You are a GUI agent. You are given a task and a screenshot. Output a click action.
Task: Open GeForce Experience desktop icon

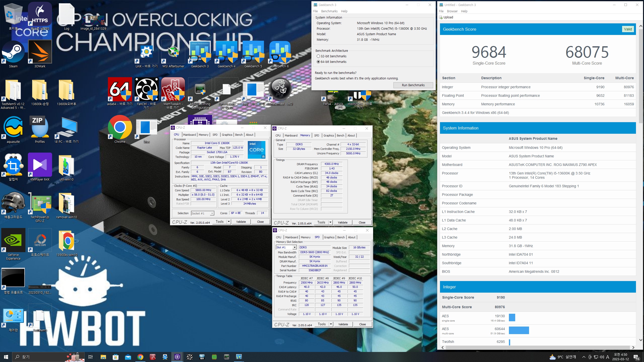click(x=13, y=244)
